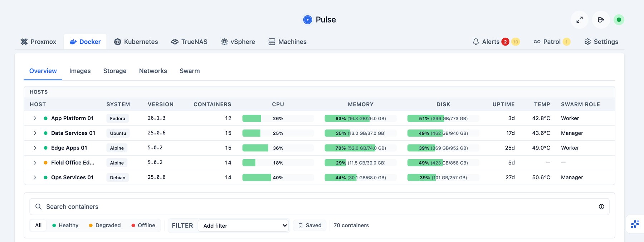Expand the Ops Services 01 host row
The image size is (644, 242).
click(x=35, y=177)
